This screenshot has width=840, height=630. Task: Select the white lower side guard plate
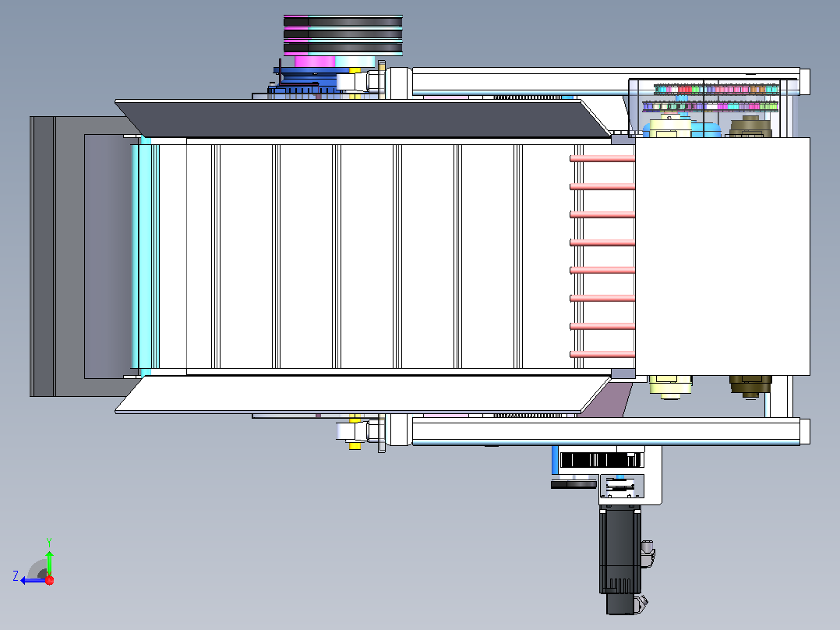click(x=361, y=395)
